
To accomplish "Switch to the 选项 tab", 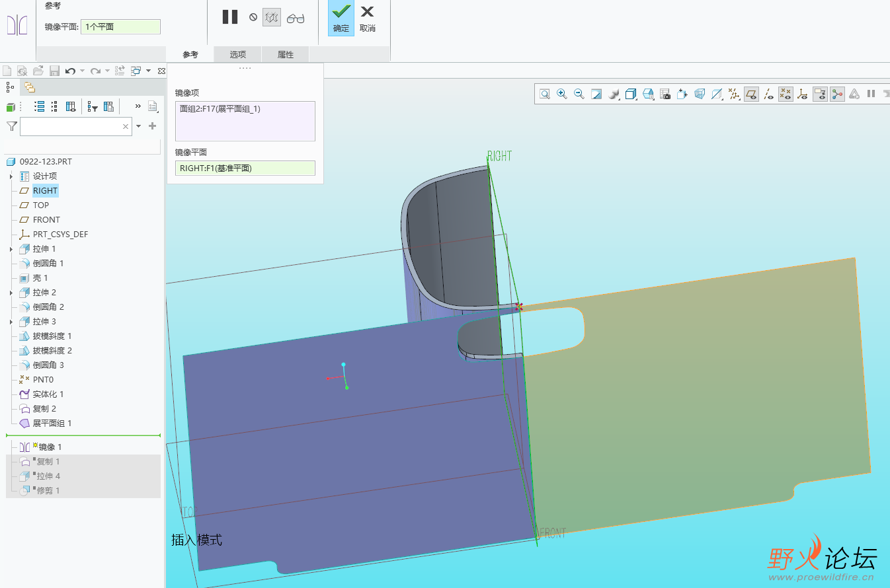I will 238,55.
